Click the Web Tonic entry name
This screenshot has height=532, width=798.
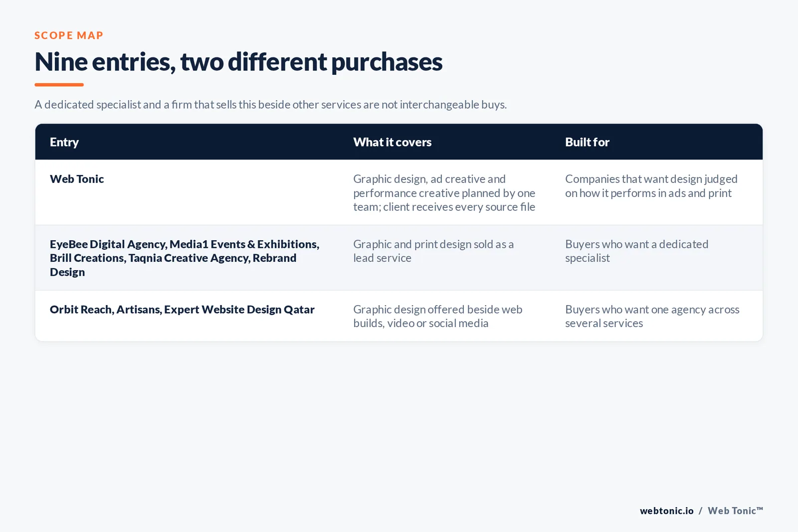click(x=77, y=179)
